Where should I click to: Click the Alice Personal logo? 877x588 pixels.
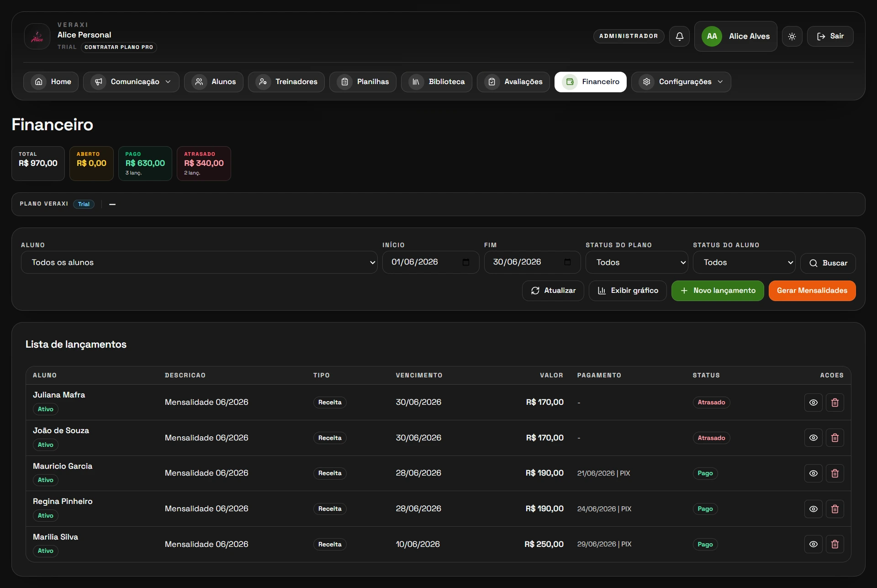[x=37, y=36]
